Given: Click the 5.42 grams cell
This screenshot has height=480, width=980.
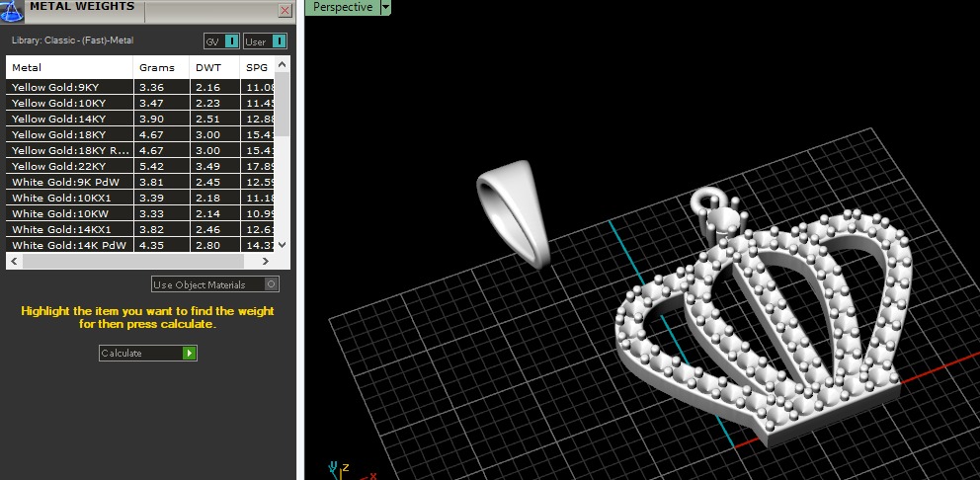Looking at the screenshot, I should click(x=161, y=166).
